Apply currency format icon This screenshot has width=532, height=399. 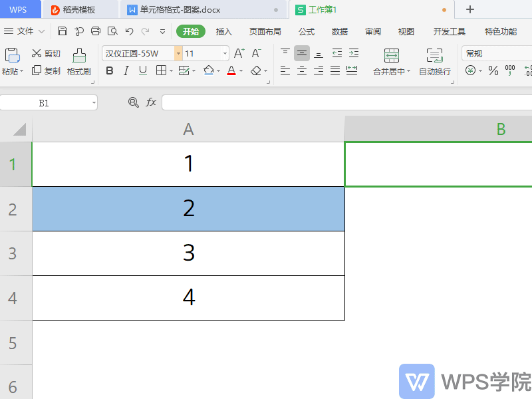(470, 70)
